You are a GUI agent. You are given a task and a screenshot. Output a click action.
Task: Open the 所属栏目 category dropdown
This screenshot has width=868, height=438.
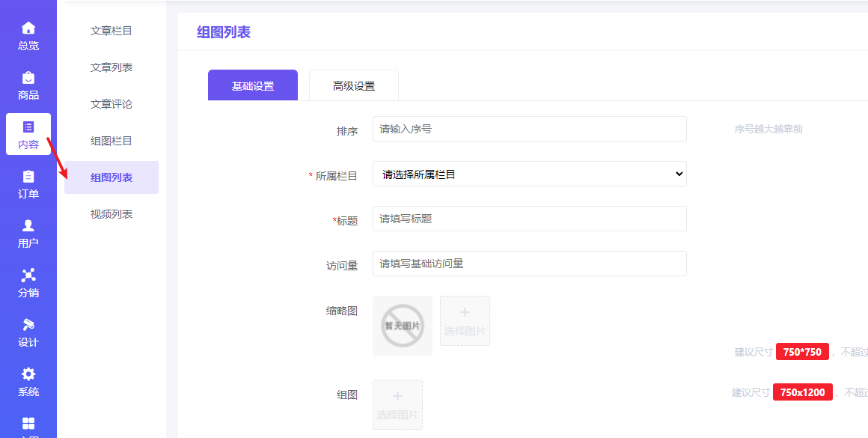pos(529,174)
